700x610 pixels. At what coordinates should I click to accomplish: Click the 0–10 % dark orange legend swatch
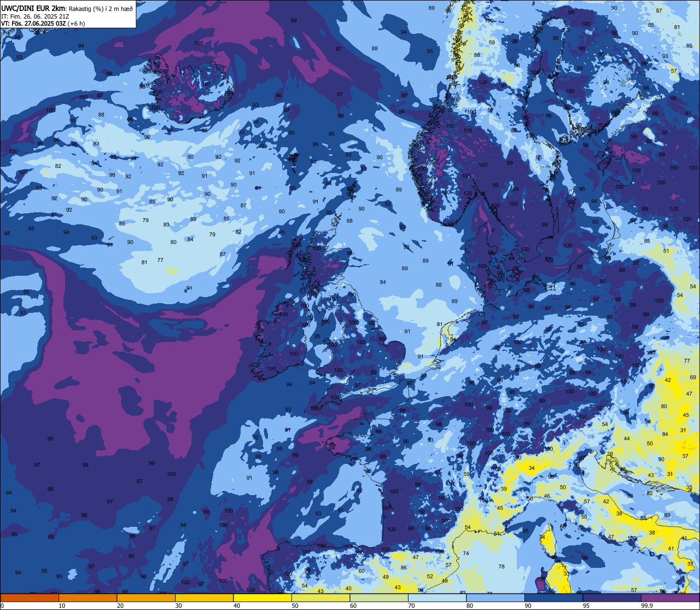(30, 598)
